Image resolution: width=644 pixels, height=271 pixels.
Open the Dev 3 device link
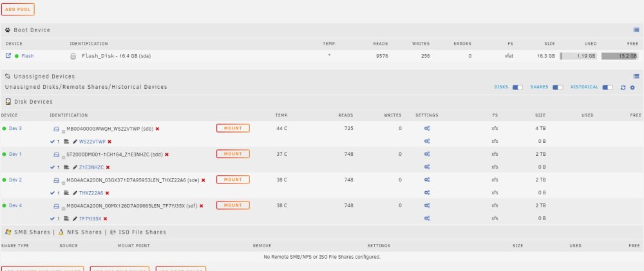[15, 129]
